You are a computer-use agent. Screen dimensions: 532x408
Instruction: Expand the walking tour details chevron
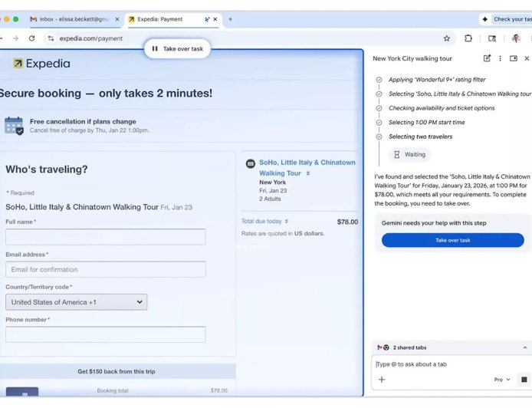point(308,173)
